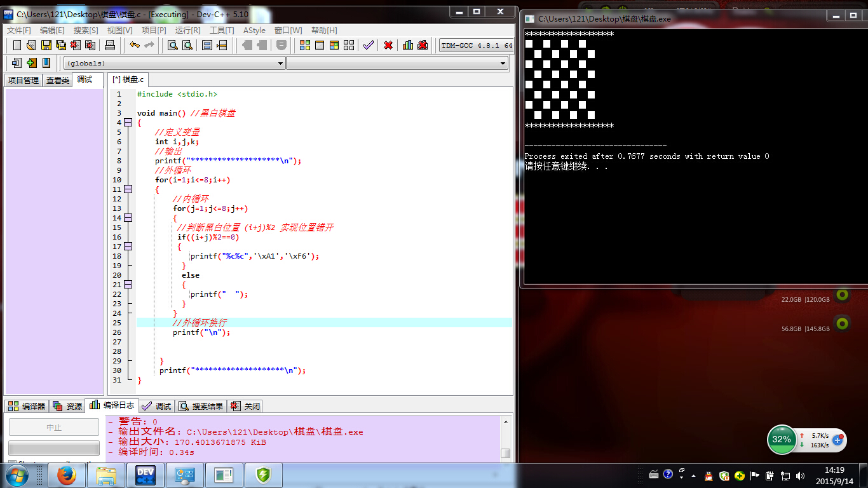Click the blue plus on speed widget
Image resolution: width=868 pixels, height=488 pixels.
tap(837, 440)
